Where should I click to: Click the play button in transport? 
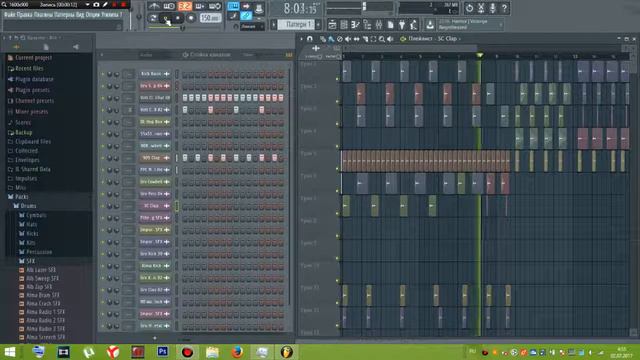pyautogui.click(x=166, y=18)
